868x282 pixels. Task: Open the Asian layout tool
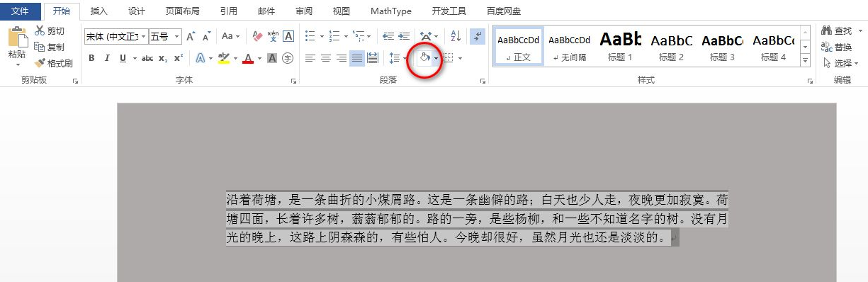coord(426,36)
